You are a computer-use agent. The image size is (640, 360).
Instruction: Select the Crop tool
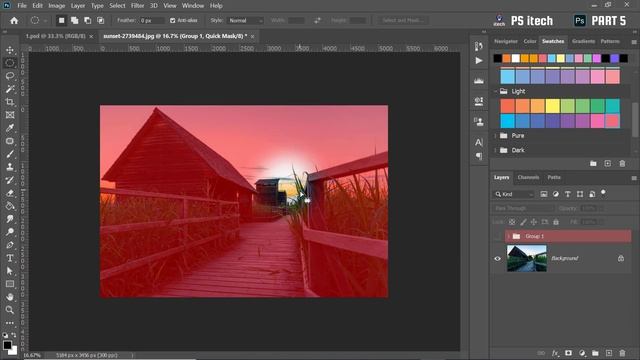pyautogui.click(x=10, y=102)
